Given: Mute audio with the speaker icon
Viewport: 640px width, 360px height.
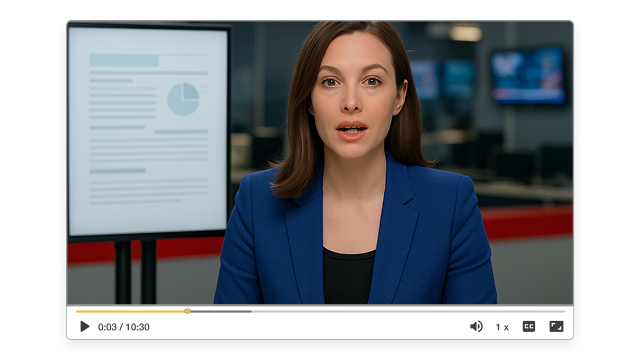Looking at the screenshot, I should point(476,327).
